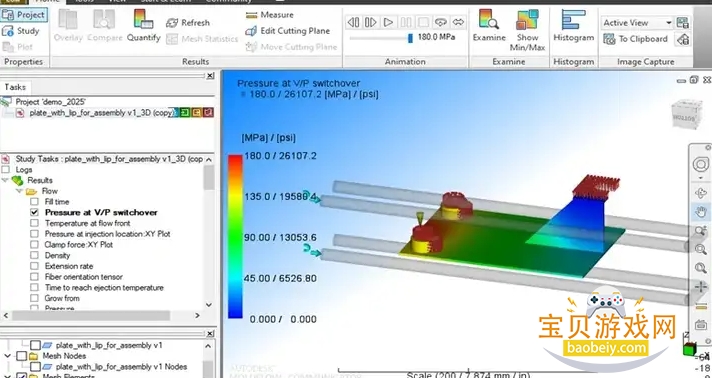
Task: Check Fiber orientation tensor
Action: [35, 277]
